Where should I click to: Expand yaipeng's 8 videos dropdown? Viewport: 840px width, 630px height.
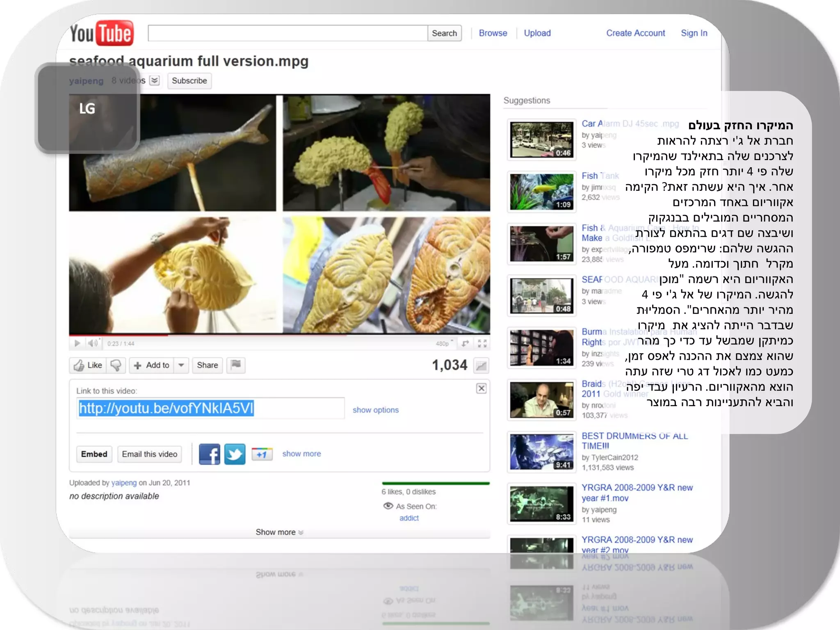155,80
